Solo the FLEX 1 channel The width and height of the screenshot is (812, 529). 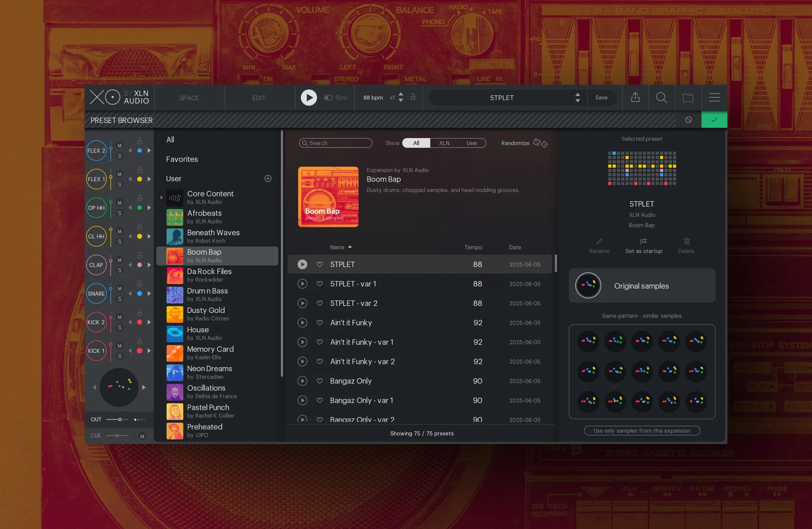coord(120,185)
